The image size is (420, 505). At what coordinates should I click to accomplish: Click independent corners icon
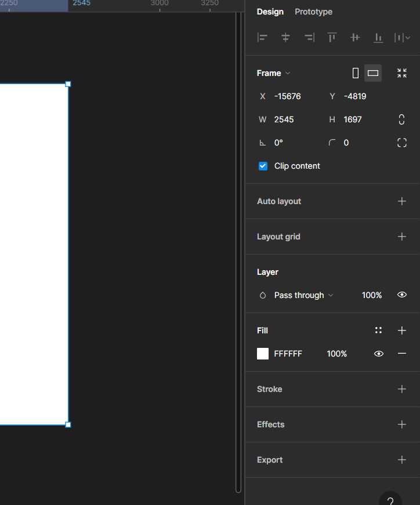[401, 143]
